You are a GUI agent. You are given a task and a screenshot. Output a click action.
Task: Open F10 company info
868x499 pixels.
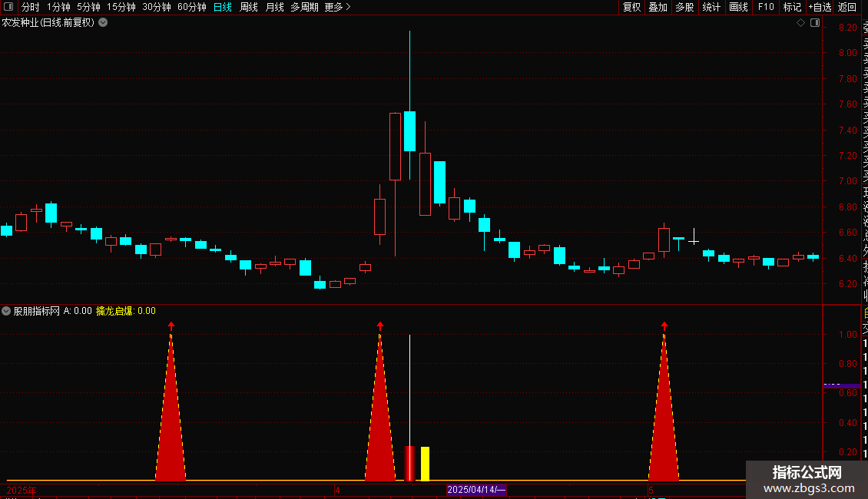pyautogui.click(x=766, y=7)
